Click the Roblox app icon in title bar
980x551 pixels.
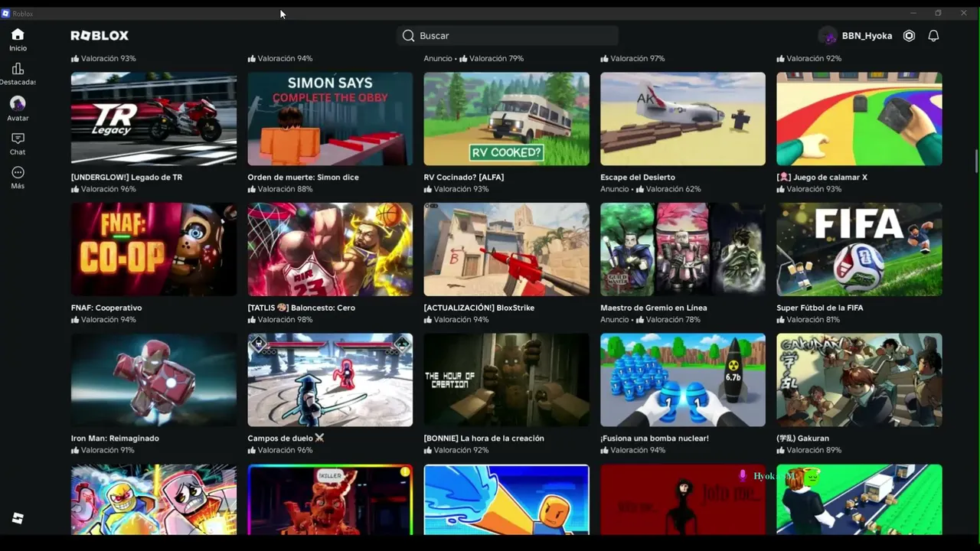(x=5, y=13)
